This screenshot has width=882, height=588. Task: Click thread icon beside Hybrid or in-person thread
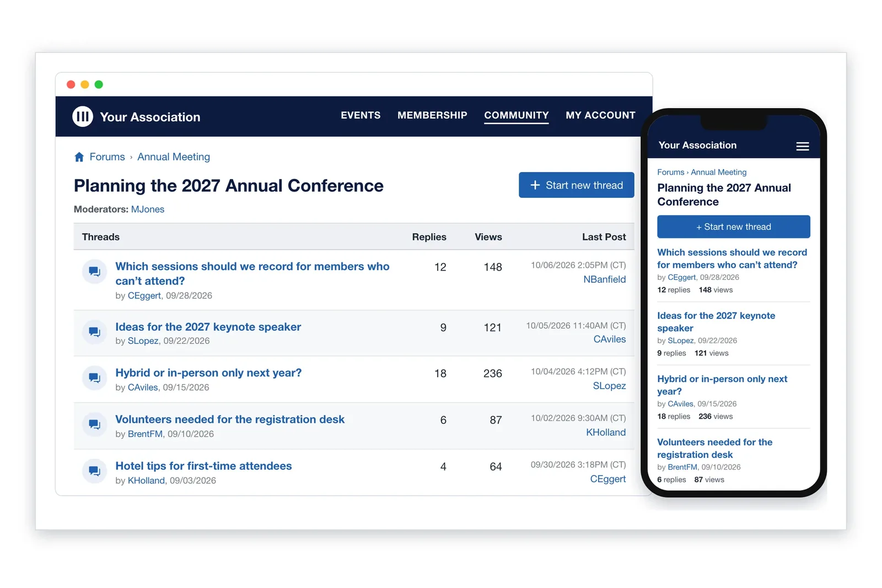94,379
